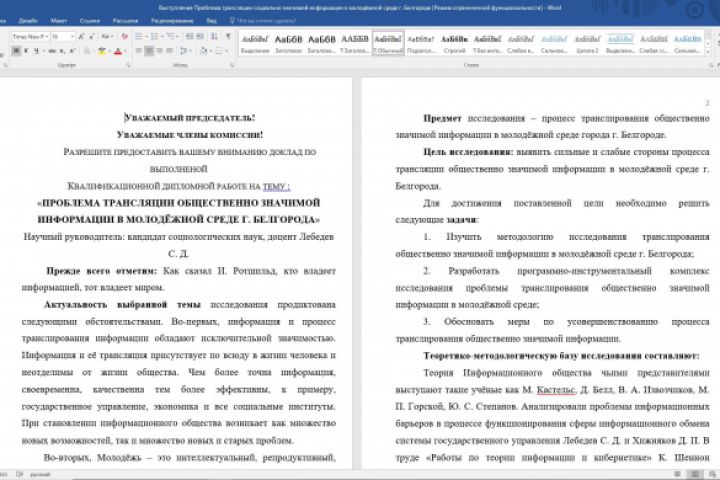
Task: Center align text
Action: coord(149,51)
